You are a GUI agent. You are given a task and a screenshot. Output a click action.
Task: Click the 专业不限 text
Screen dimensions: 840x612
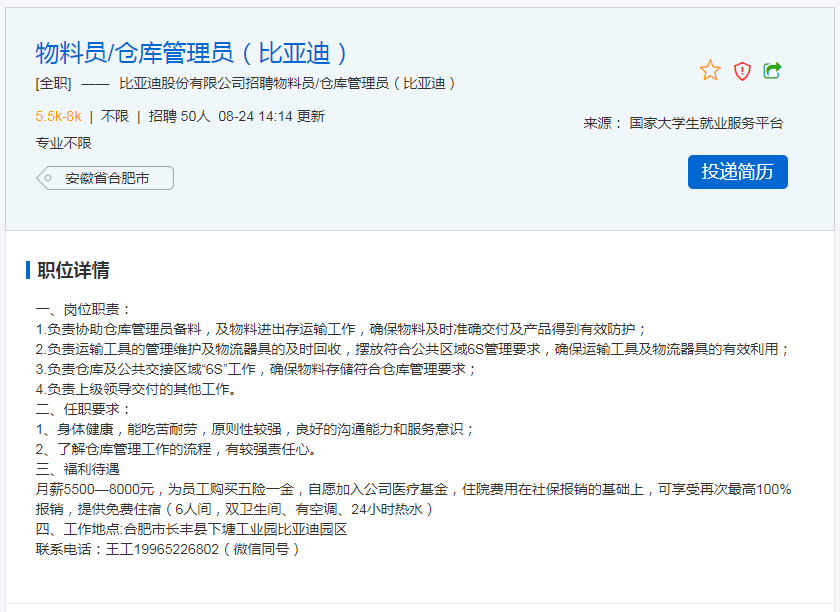63,143
